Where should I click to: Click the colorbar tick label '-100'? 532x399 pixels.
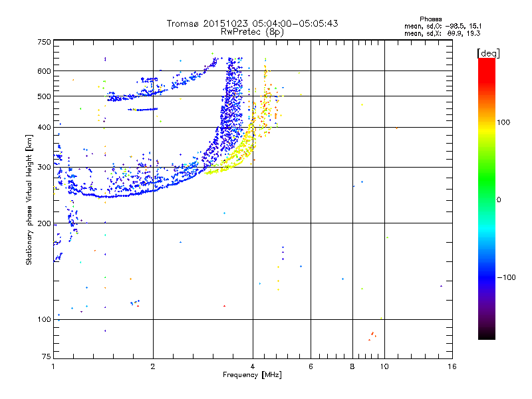506,277
